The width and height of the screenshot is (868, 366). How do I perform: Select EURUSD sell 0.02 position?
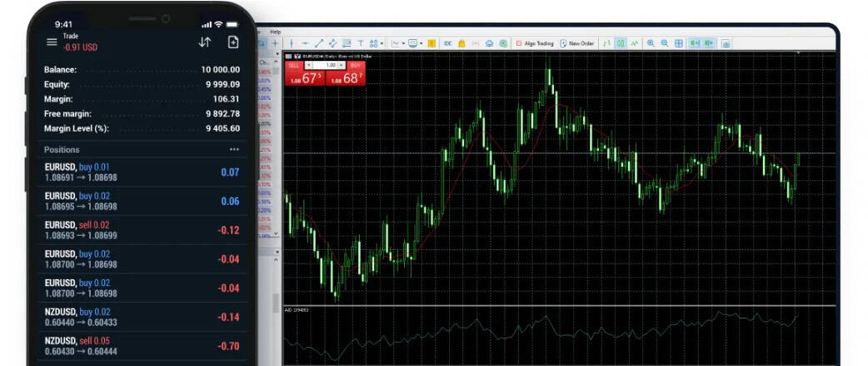[x=142, y=230]
